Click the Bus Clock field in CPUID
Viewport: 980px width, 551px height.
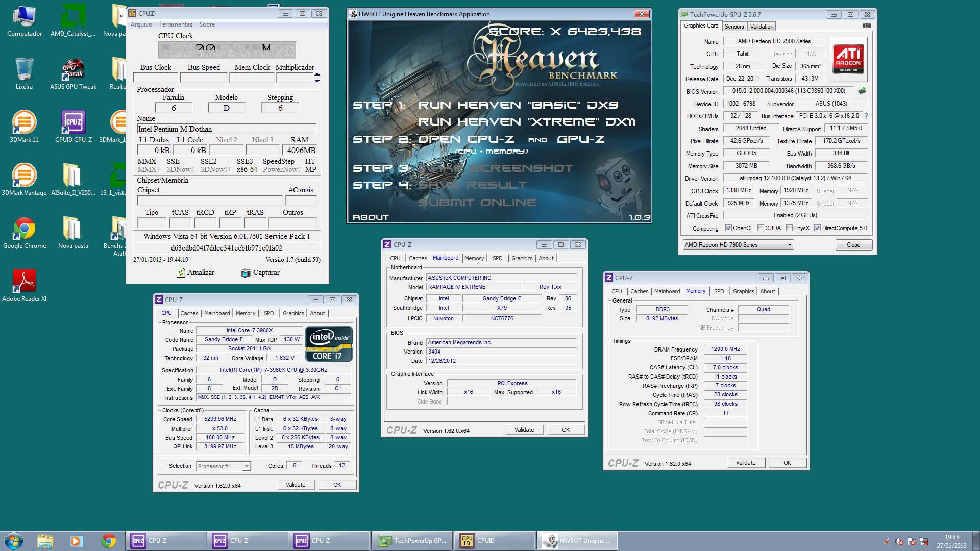pos(155,78)
